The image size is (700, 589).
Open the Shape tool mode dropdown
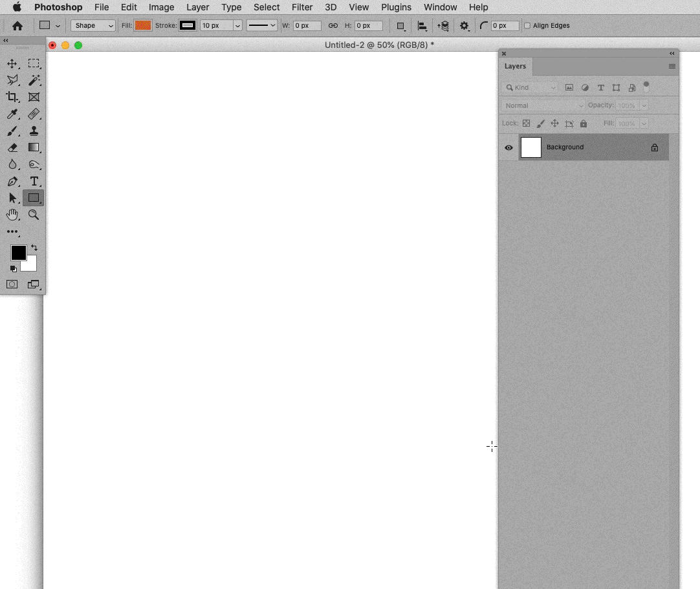pyautogui.click(x=93, y=25)
